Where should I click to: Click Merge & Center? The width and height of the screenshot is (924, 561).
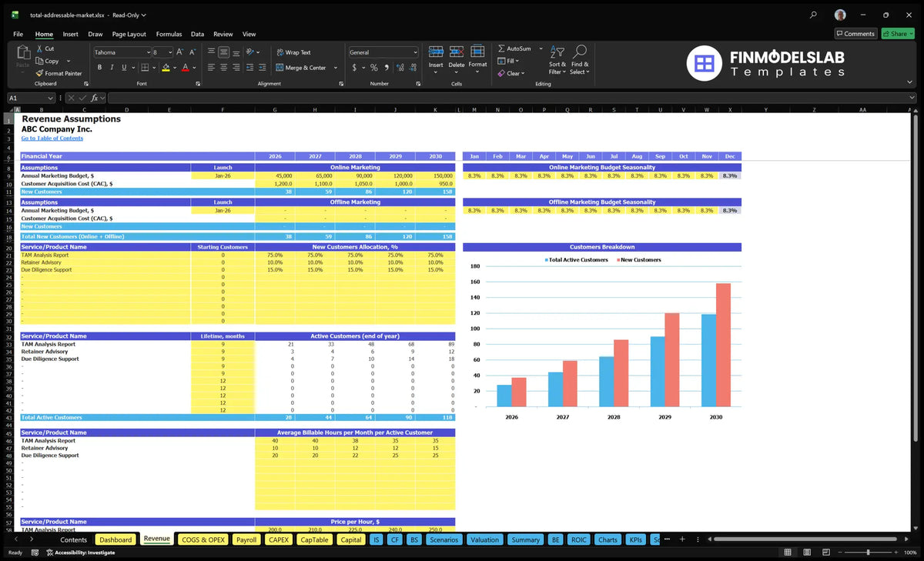tap(300, 68)
